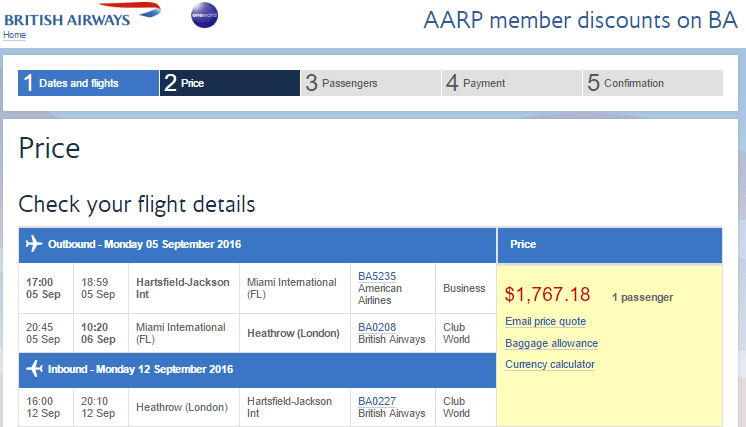Open Baggage allowance link

(551, 343)
